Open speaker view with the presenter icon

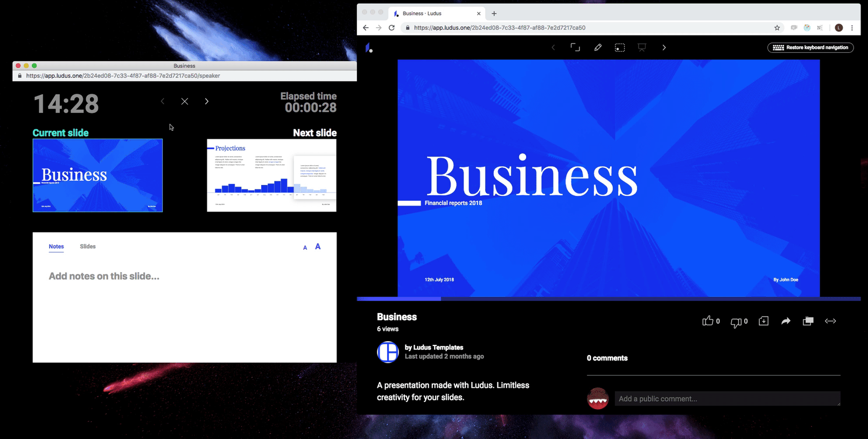(642, 47)
